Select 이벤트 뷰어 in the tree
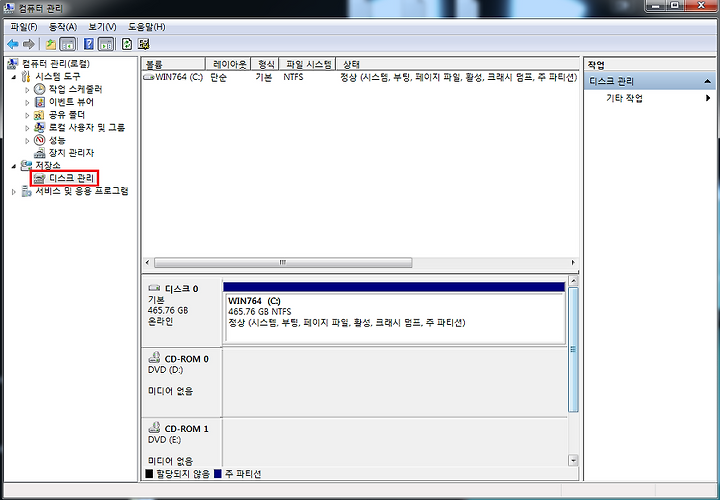The height and width of the screenshot is (500, 720). pyautogui.click(x=71, y=102)
